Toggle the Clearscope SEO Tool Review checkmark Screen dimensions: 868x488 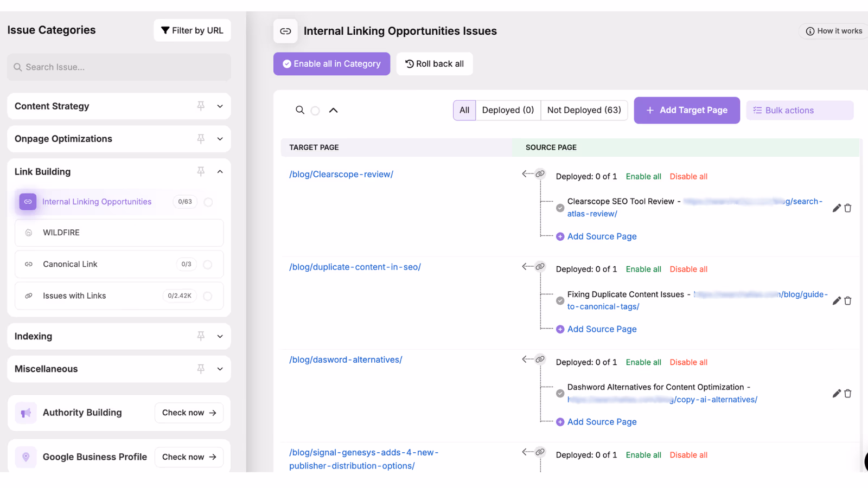pos(560,208)
